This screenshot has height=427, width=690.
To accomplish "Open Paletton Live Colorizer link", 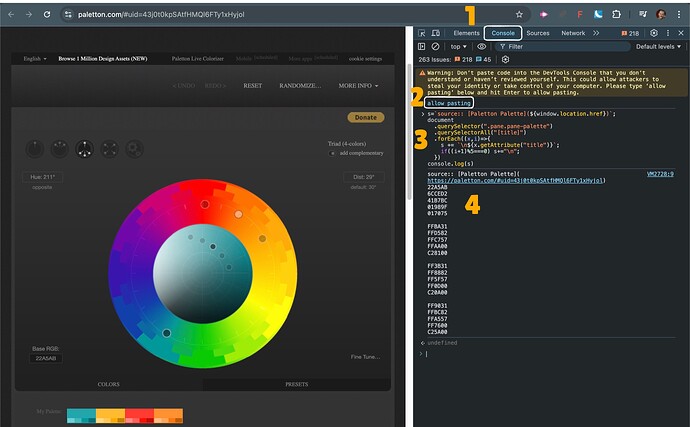I will click(198, 59).
